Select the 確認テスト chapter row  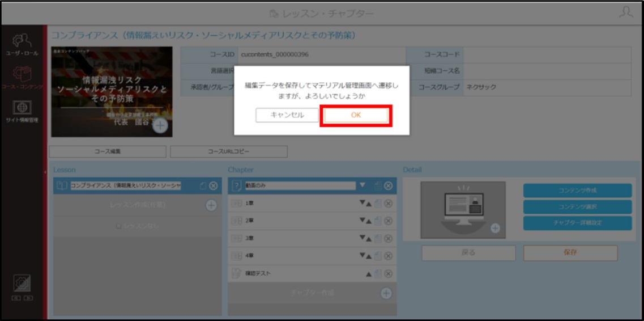313,273
